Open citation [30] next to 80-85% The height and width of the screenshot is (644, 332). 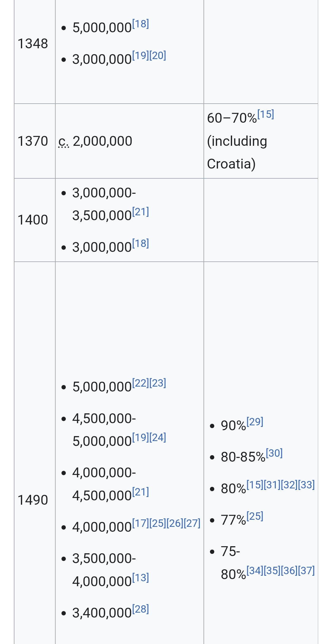tap(274, 453)
